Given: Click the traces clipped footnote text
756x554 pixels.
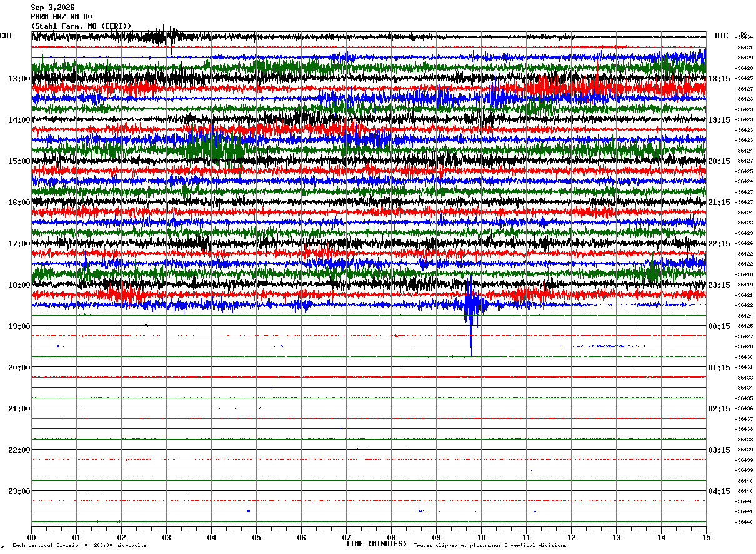Looking at the screenshot, I should coord(490,546).
